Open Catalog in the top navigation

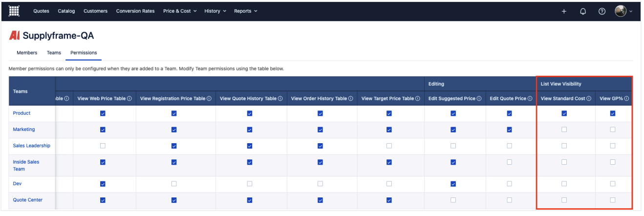point(66,11)
